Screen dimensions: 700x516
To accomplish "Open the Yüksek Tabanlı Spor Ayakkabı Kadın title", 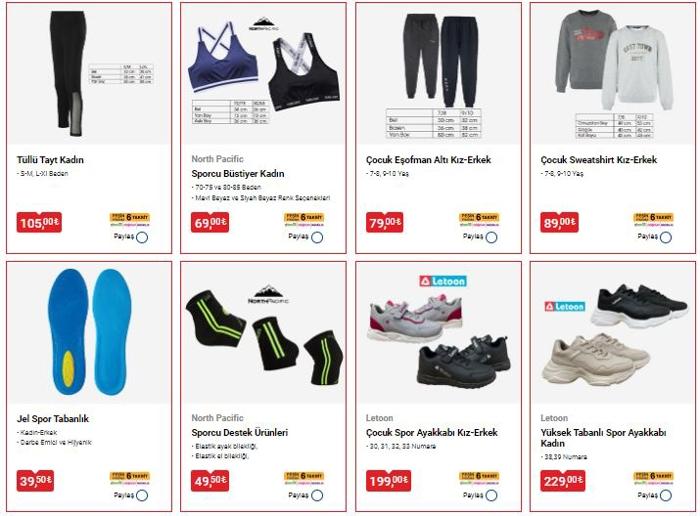I will click(603, 438).
